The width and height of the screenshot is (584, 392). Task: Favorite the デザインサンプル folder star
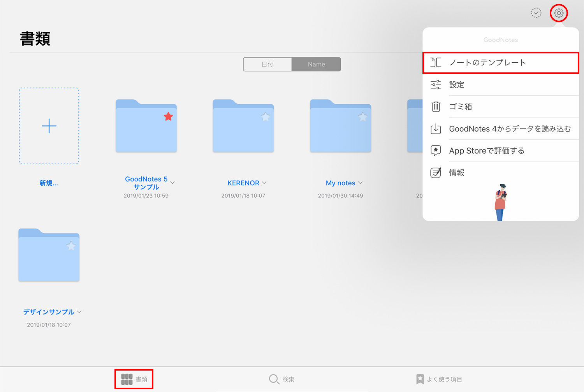point(71,246)
